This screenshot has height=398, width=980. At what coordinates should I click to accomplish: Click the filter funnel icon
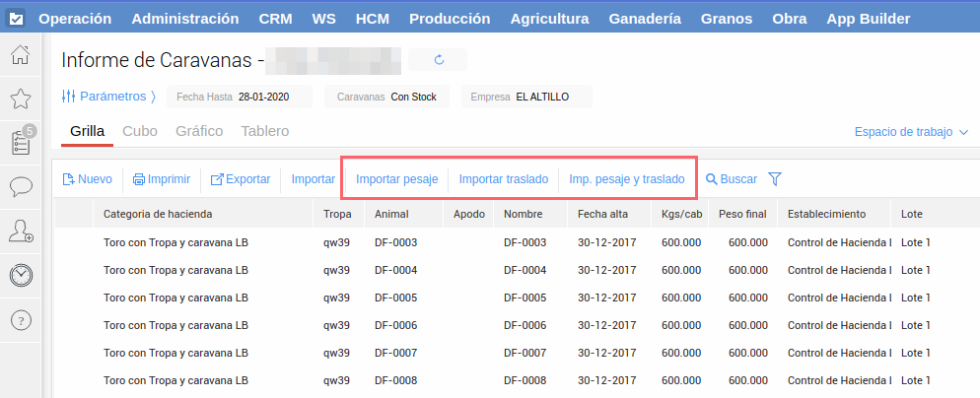(774, 179)
